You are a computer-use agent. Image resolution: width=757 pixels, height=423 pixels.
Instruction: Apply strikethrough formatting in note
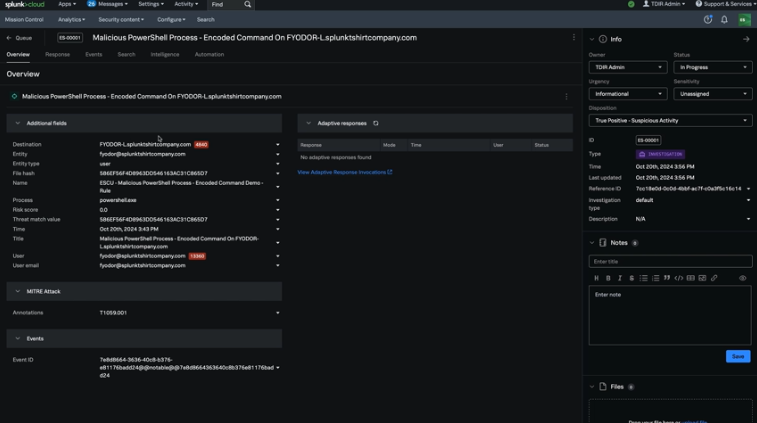click(x=631, y=278)
